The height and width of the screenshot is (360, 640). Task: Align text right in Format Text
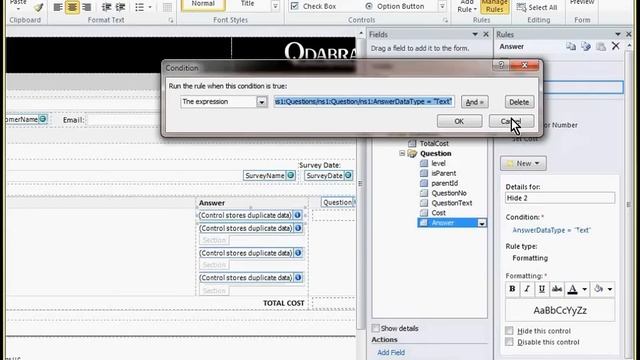click(x=87, y=7)
